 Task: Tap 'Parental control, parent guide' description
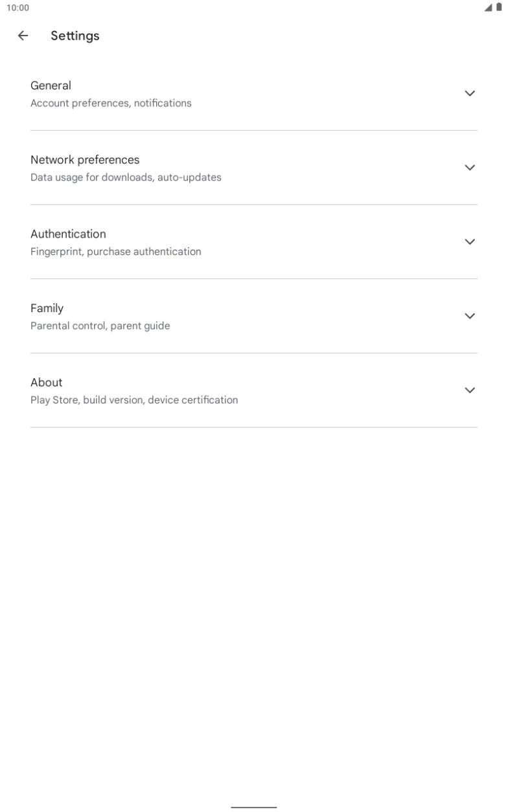pos(100,326)
